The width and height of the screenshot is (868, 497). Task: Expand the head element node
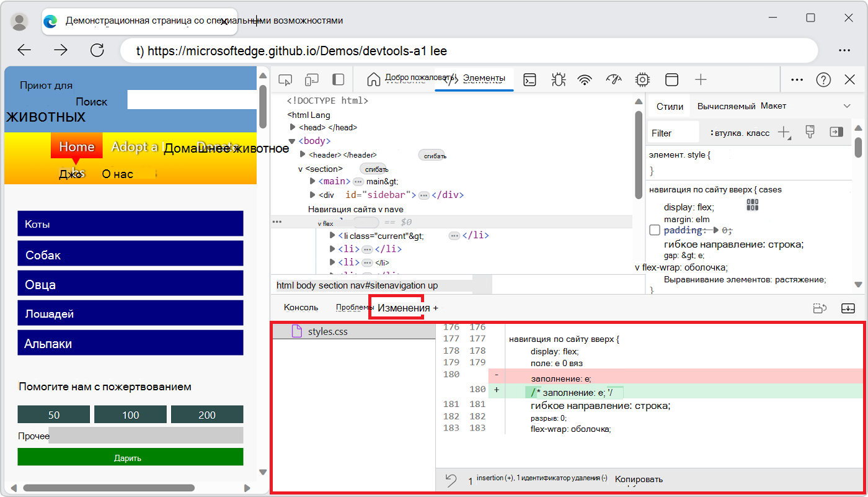click(293, 127)
